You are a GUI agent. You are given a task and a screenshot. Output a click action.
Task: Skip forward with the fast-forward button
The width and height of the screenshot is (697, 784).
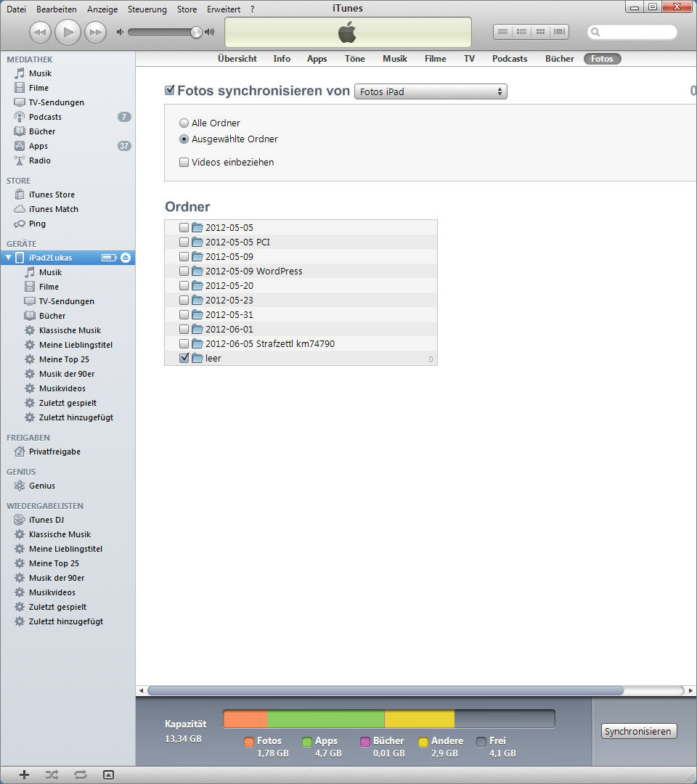[95, 33]
